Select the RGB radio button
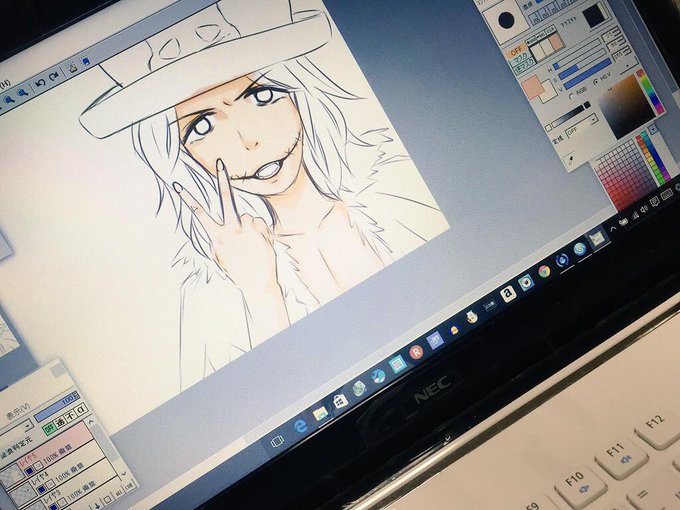 (571, 97)
